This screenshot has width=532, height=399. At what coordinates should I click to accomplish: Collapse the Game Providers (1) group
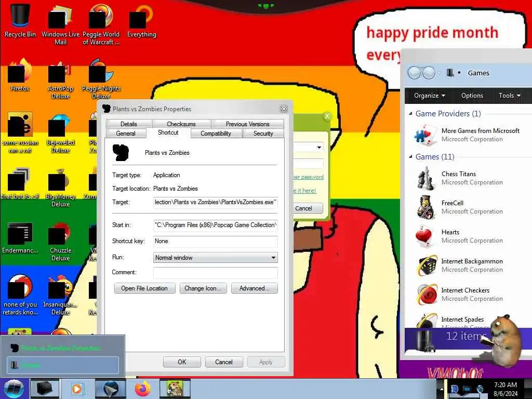point(410,114)
